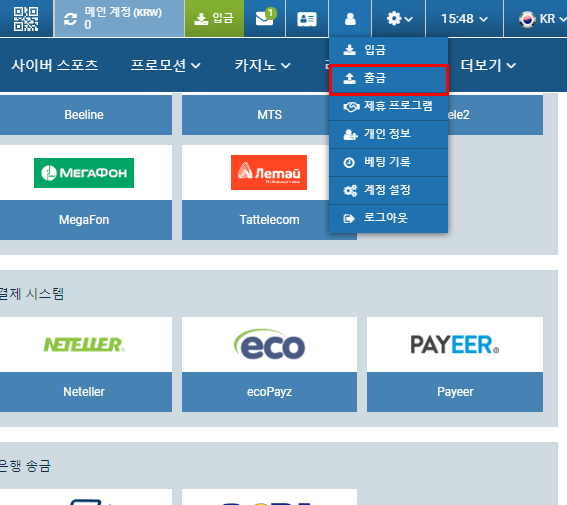Click the Korean flag icon

coord(527,19)
